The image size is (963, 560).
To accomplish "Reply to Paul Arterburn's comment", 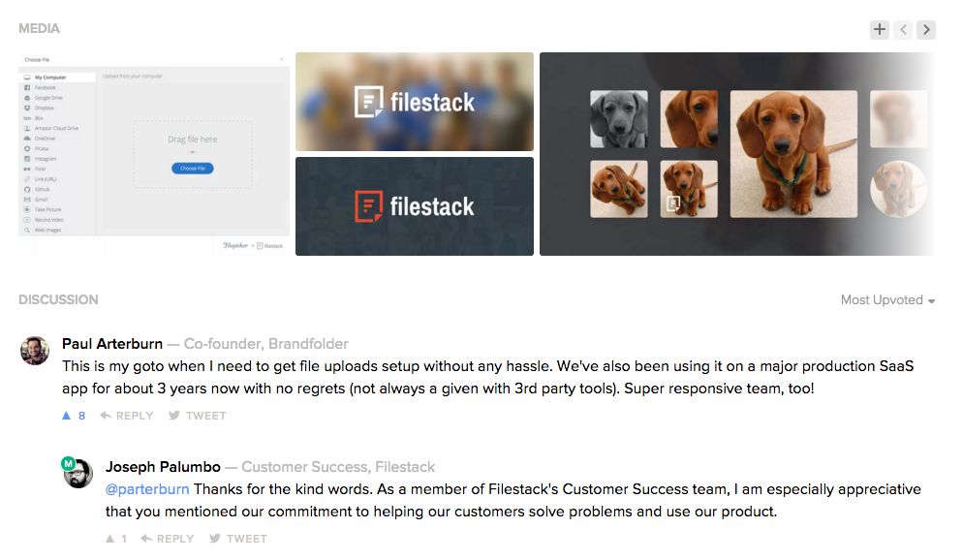I will pos(126,416).
